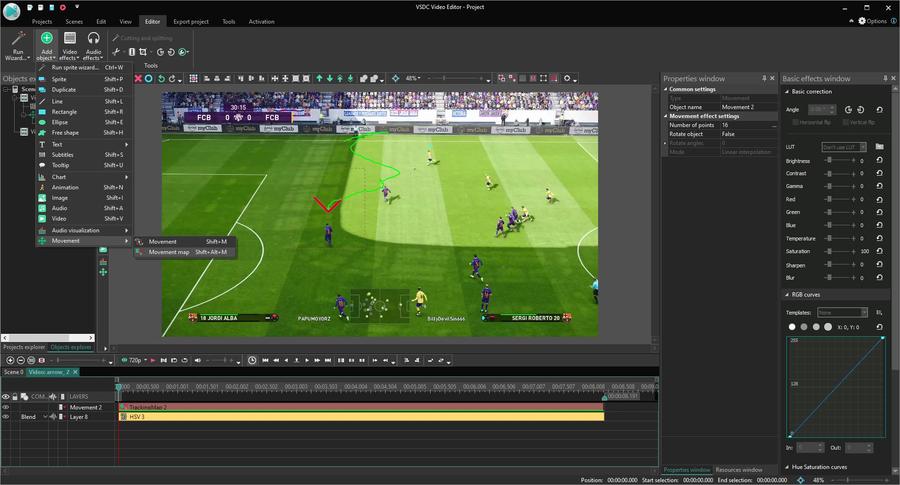Pick Rectangle from the object menu
Viewport: 900px width, 485px height.
click(x=84, y=112)
